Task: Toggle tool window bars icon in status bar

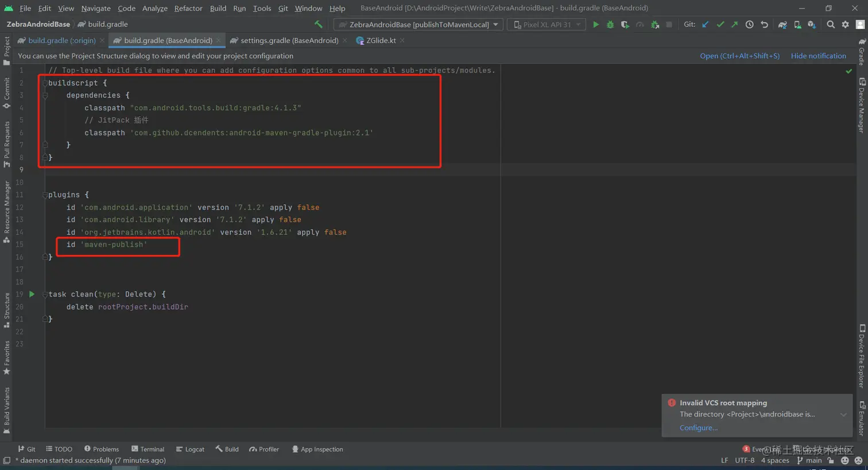Action: tap(6, 460)
